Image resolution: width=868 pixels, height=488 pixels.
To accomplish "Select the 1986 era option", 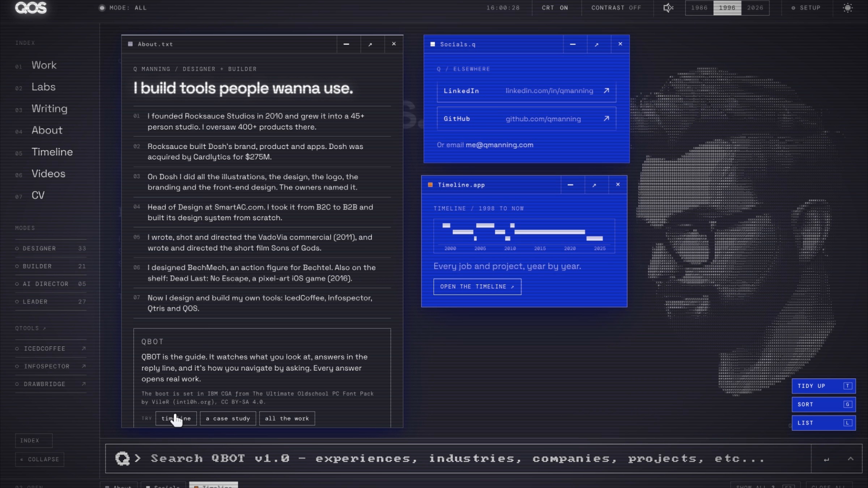I will [x=699, y=8].
